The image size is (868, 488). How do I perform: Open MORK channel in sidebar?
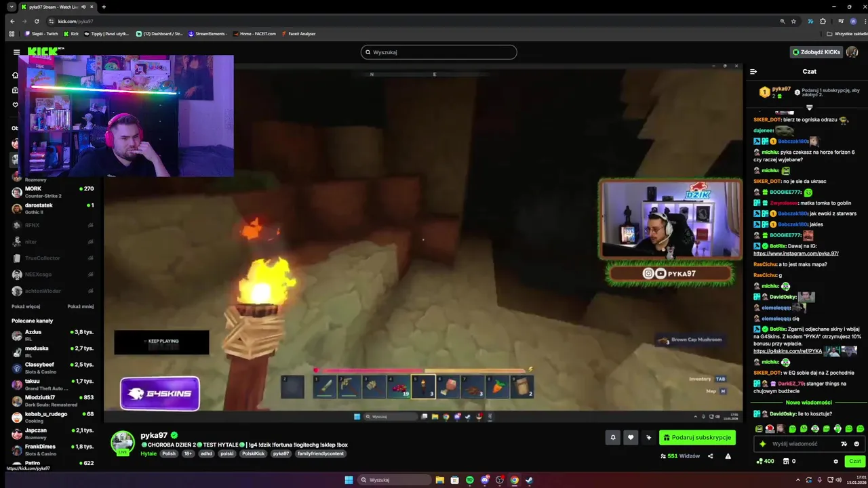(53, 192)
